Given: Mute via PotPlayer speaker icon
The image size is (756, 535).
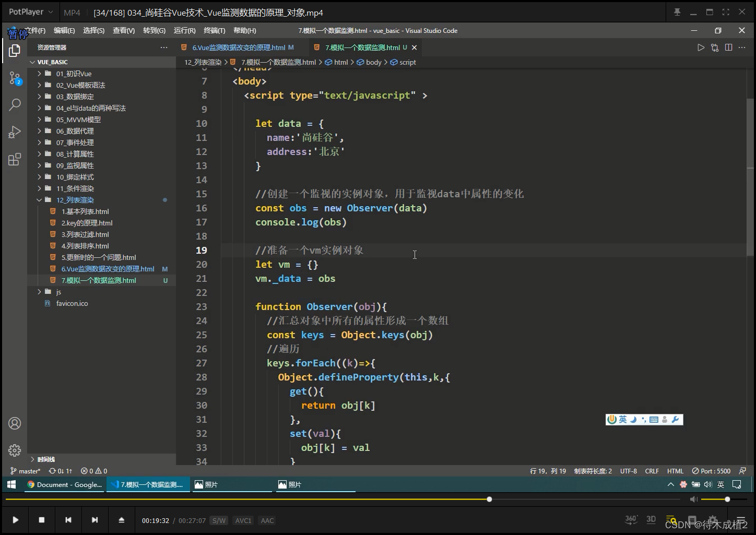Looking at the screenshot, I should (693, 500).
